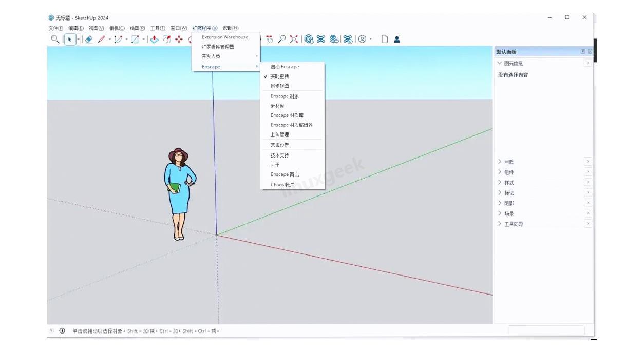Select the arrow Select tool
This screenshot has height=353, width=644.
70,40
